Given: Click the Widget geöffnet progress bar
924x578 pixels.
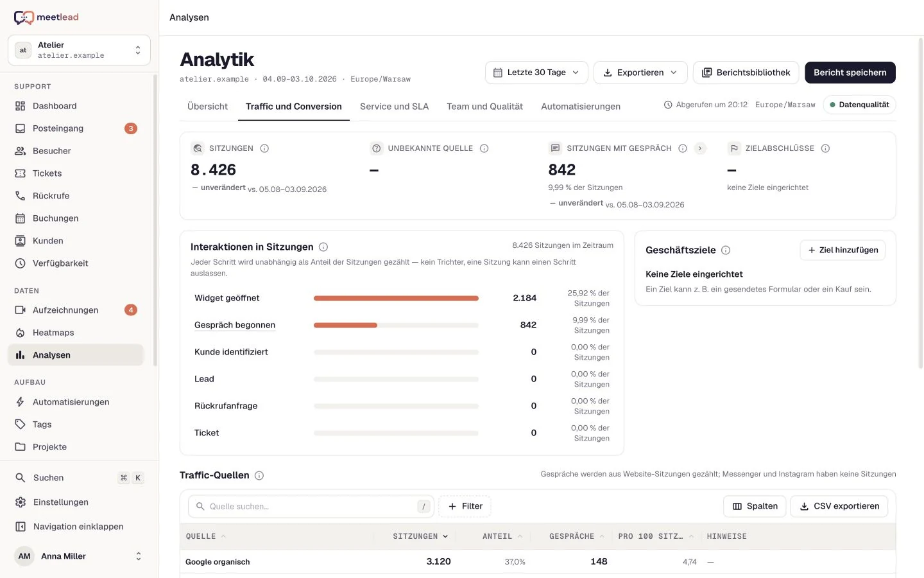Looking at the screenshot, I should click(x=396, y=298).
